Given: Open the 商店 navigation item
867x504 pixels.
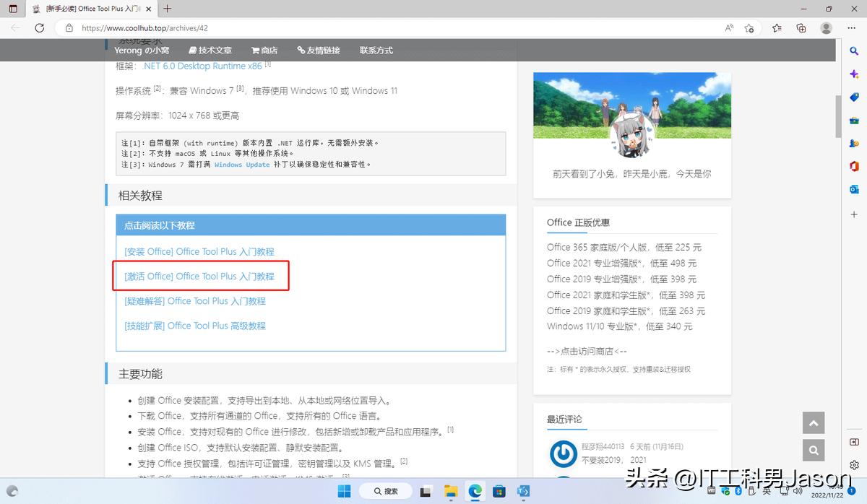Looking at the screenshot, I should [264, 51].
